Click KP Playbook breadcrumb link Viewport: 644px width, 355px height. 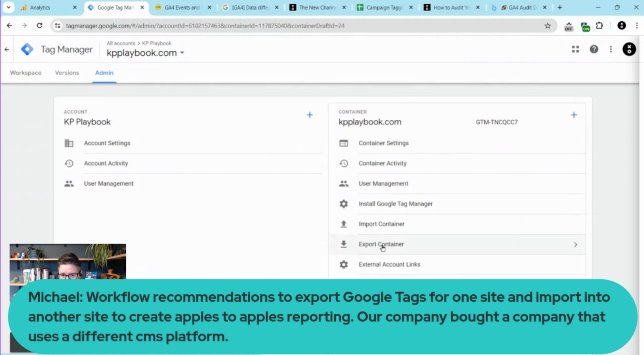pos(157,43)
